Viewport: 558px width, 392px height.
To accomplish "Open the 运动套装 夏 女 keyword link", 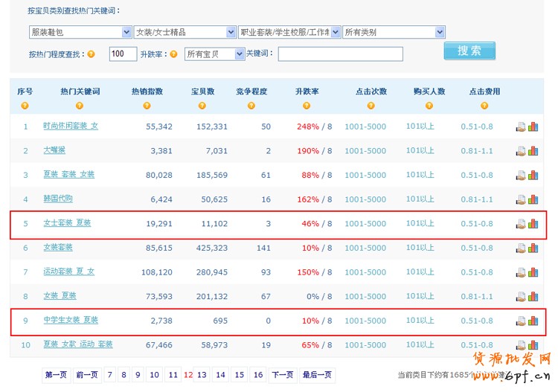I will click(x=68, y=272).
